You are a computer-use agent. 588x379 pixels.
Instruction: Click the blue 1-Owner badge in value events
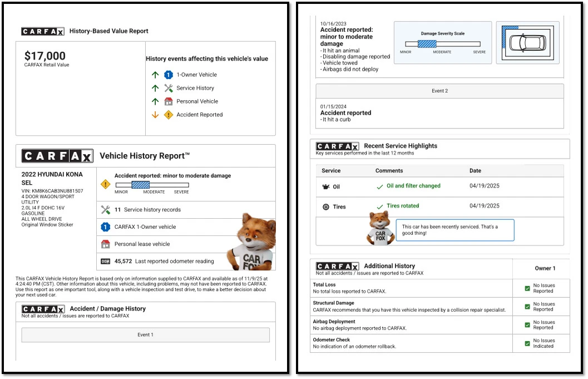169,75
